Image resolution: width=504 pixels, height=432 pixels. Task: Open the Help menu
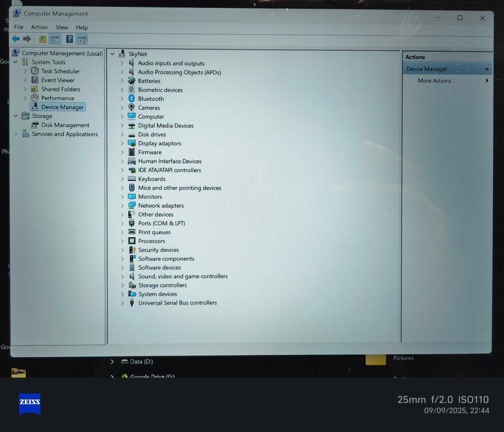coord(82,28)
